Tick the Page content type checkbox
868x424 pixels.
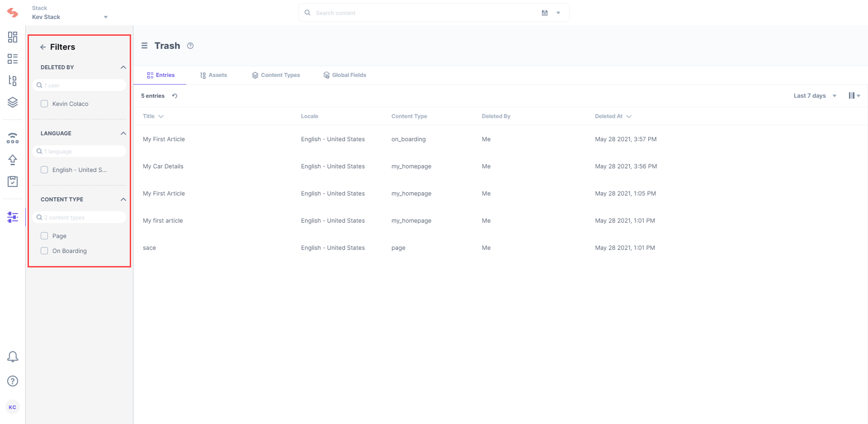pos(44,236)
